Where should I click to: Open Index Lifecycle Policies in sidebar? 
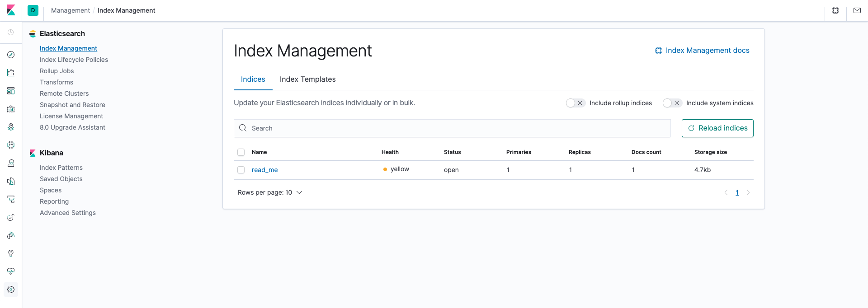click(x=74, y=60)
